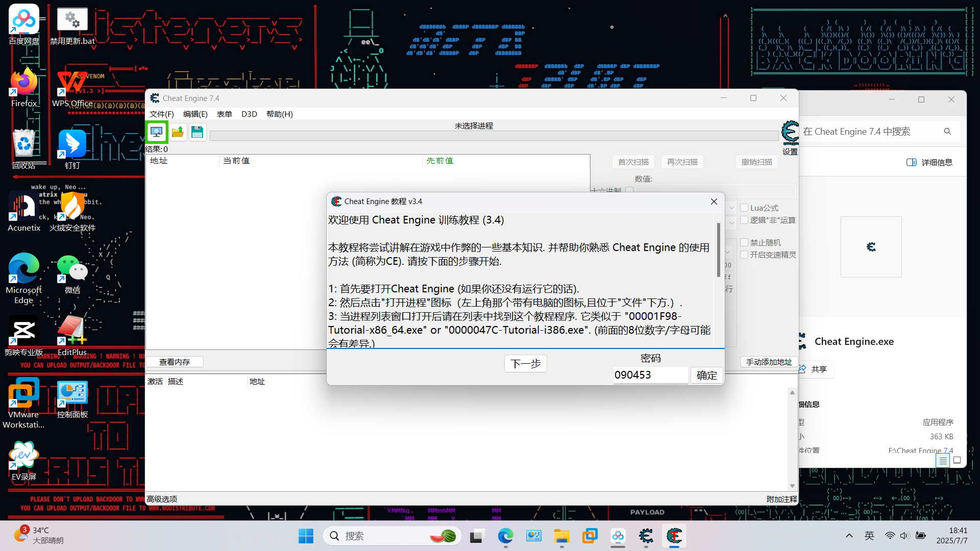Open 高级选项 at the bottom left
The width and height of the screenshot is (980, 551).
[x=162, y=499]
